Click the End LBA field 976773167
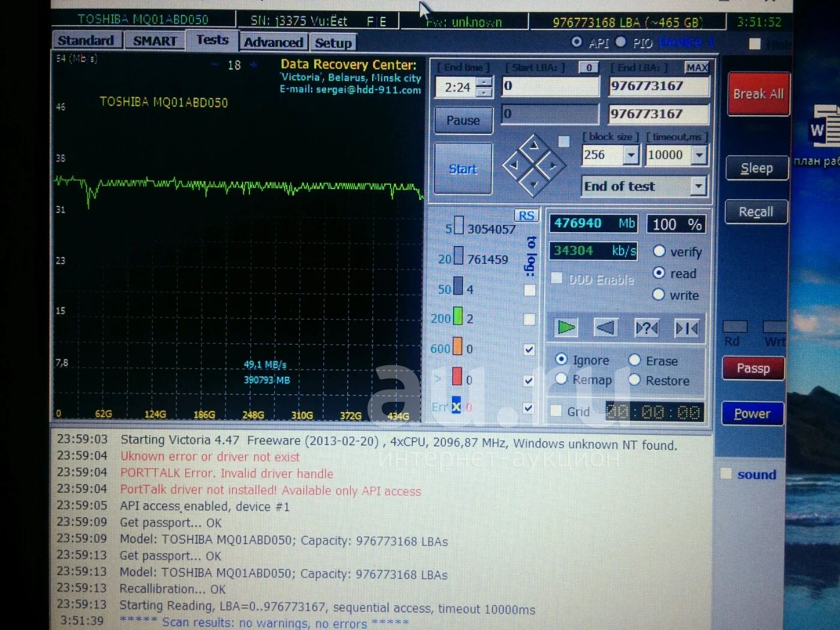 (x=659, y=86)
